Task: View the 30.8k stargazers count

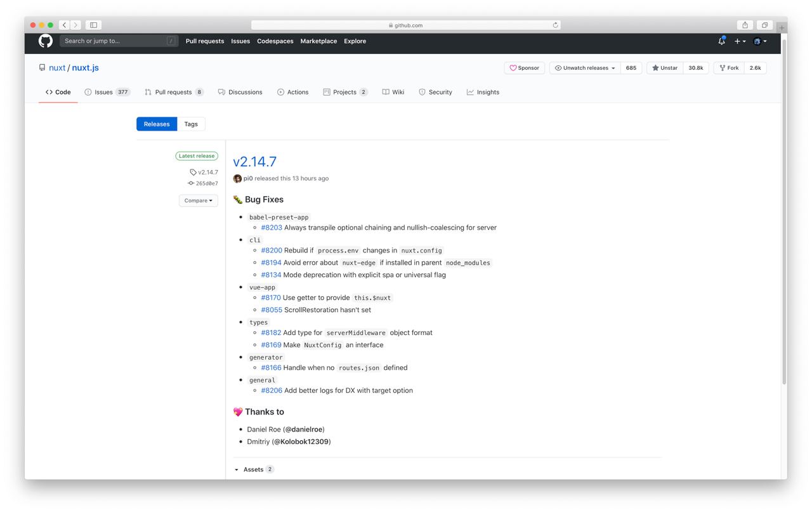Action: (696, 68)
